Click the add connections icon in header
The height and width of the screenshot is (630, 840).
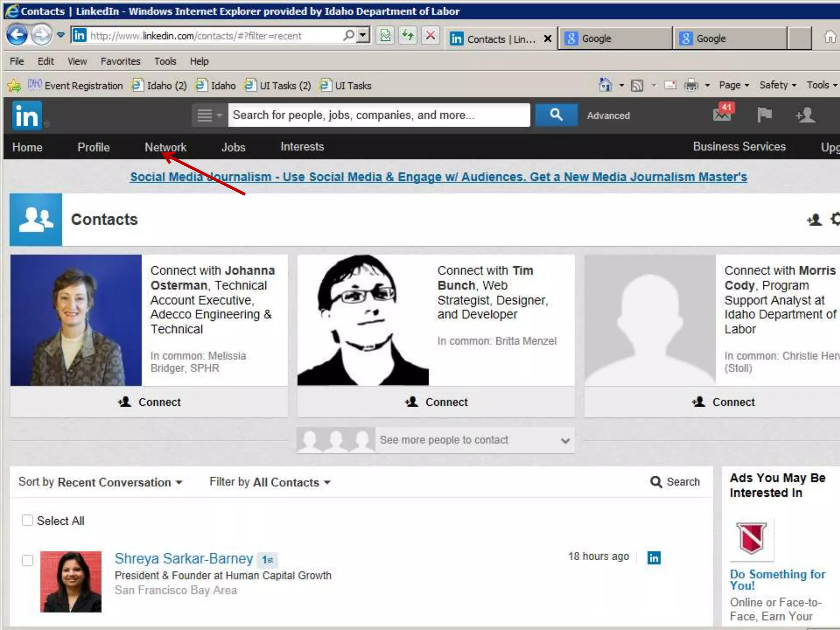[805, 115]
